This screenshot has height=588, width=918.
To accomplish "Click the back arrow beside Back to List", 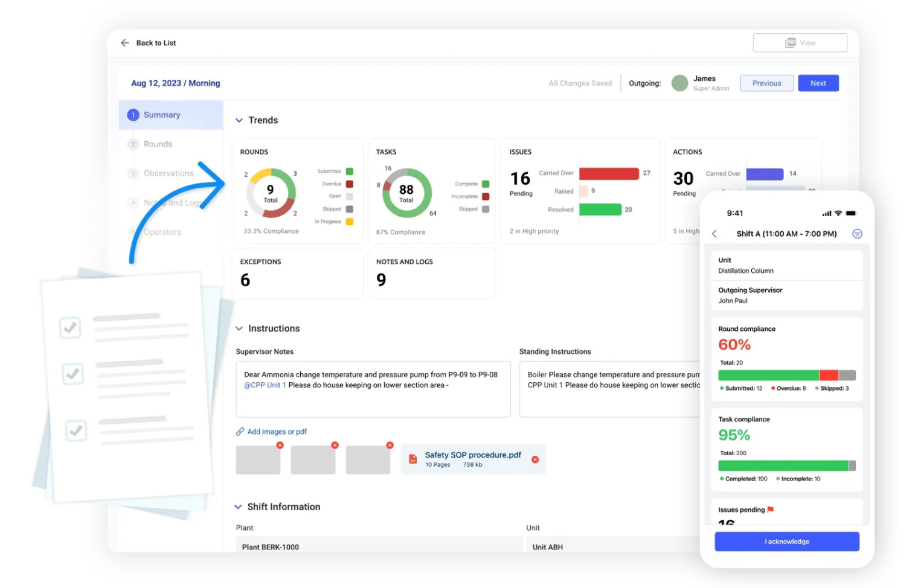I will [x=124, y=42].
